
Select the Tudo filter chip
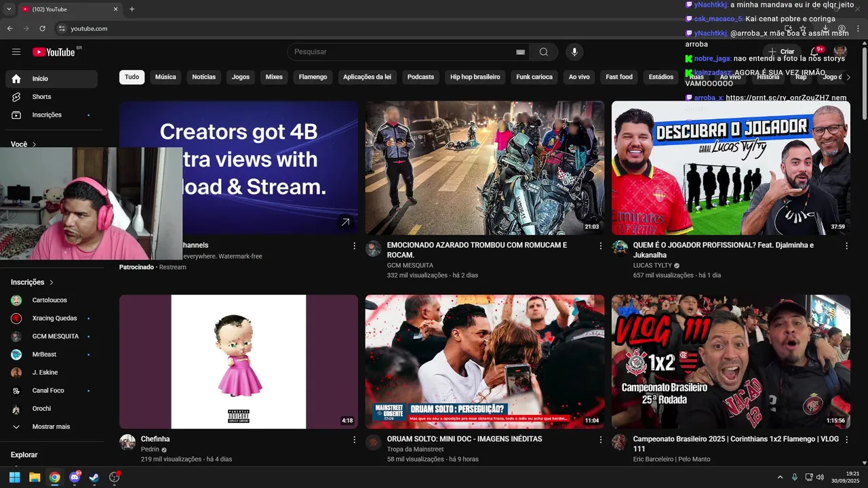click(x=132, y=77)
